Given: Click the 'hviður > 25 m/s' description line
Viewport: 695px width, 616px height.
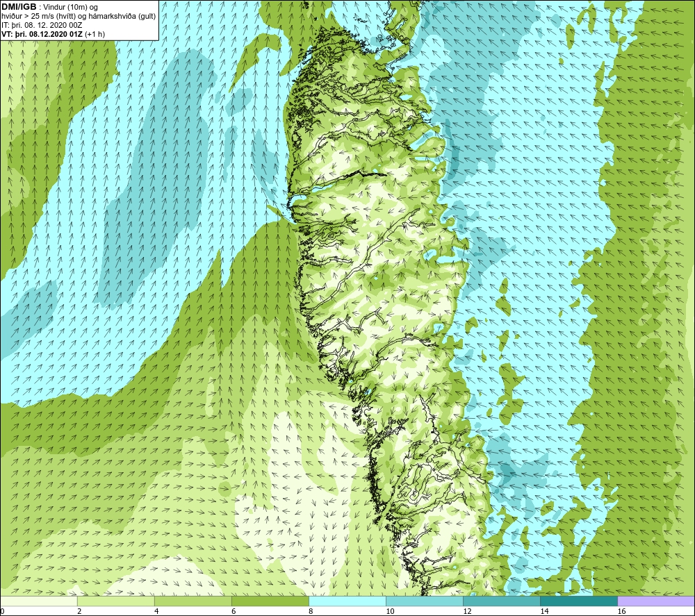Looking at the screenshot, I should 79,17.
